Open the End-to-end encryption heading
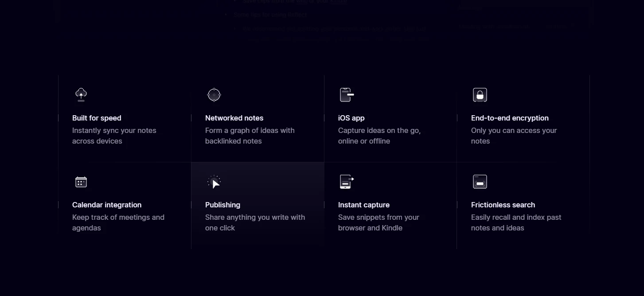 tap(510, 118)
